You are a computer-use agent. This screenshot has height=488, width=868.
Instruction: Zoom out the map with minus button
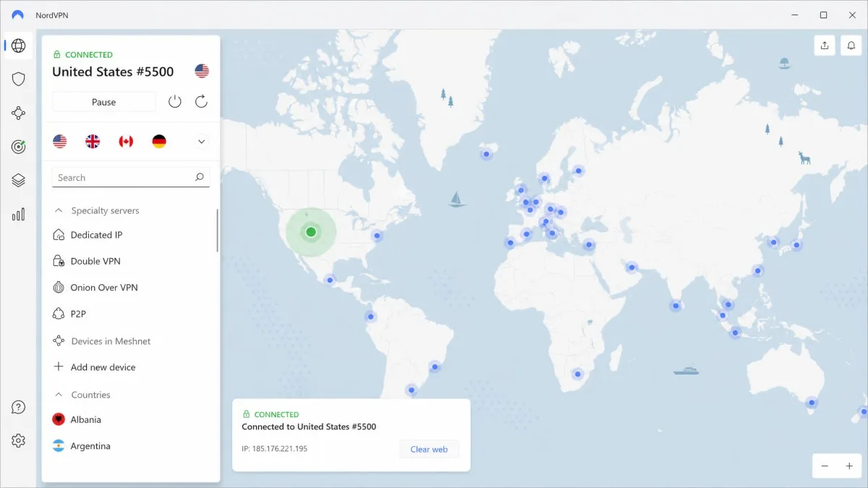tap(825, 466)
